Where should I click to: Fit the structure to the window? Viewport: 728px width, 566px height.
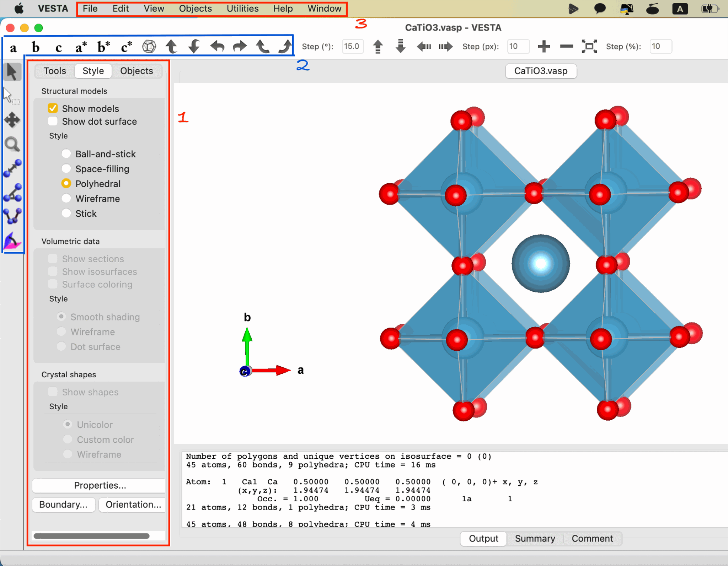(x=589, y=47)
